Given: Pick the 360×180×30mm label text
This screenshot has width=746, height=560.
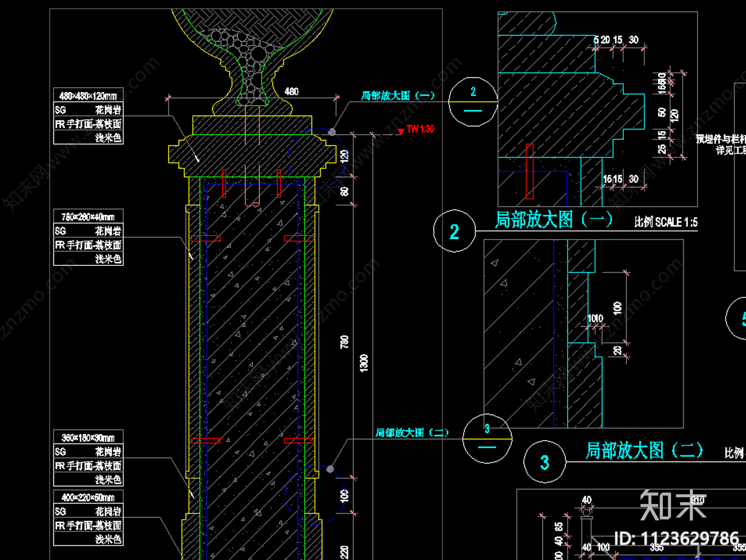Looking at the screenshot, I should tap(88, 438).
